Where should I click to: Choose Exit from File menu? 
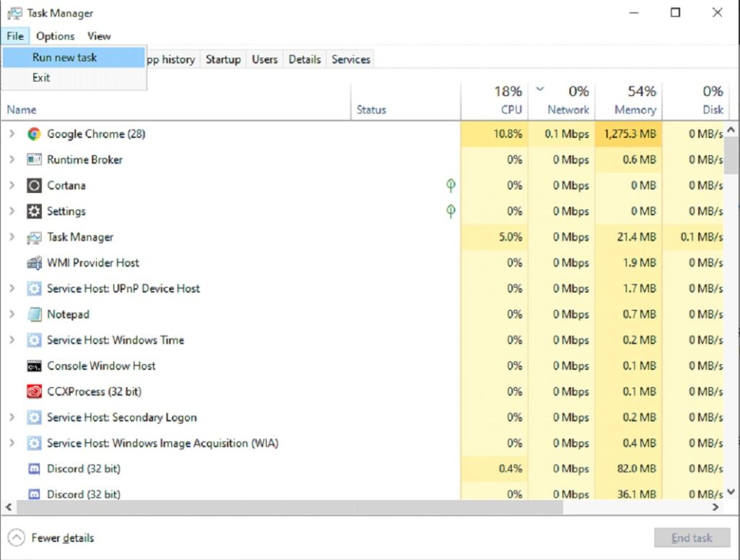click(x=74, y=78)
